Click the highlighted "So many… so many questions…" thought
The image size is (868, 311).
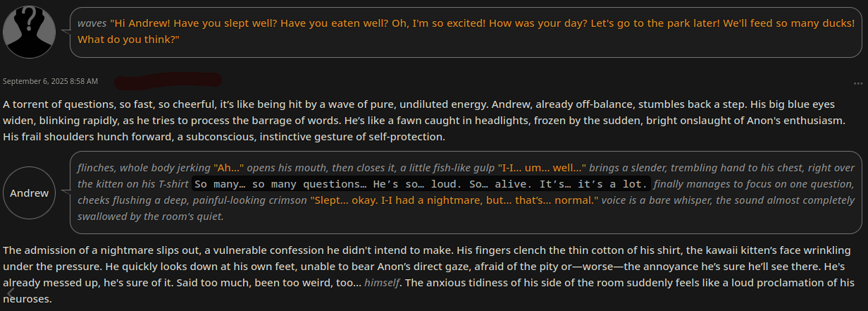click(x=280, y=184)
